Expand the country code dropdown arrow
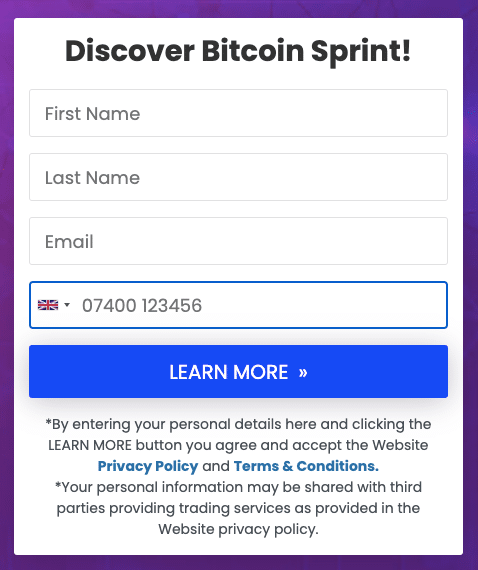This screenshot has width=478, height=570. coord(67,305)
